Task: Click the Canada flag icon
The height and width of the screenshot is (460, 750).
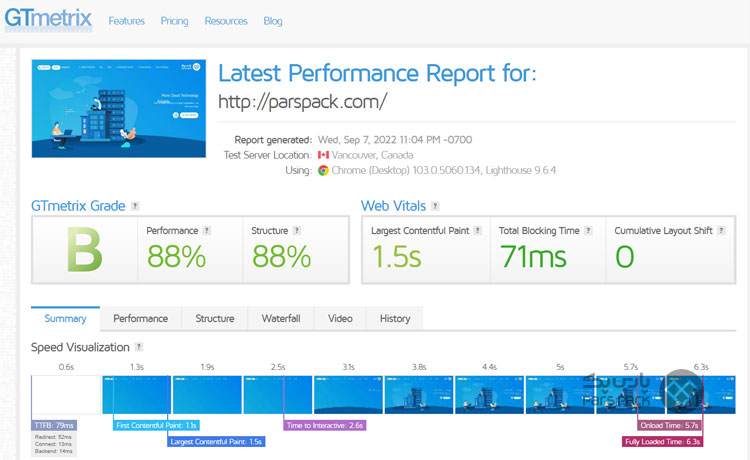Action: point(323,155)
